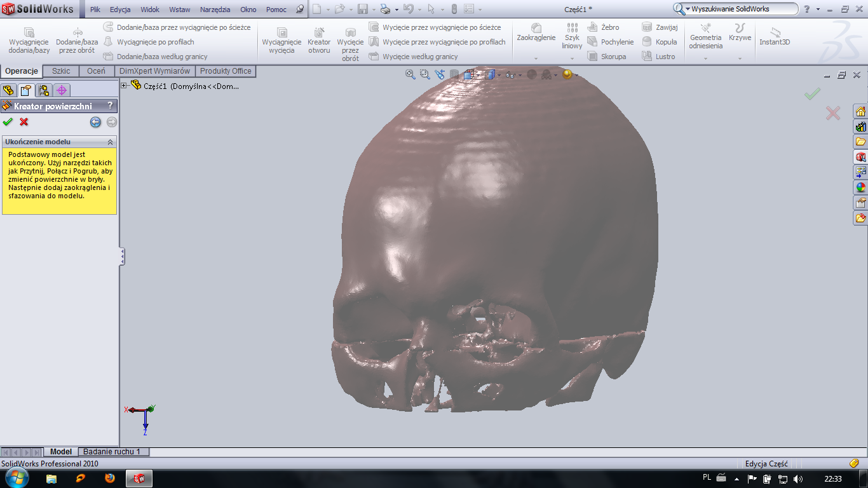Open Design Library task pane icon

click(x=860, y=126)
